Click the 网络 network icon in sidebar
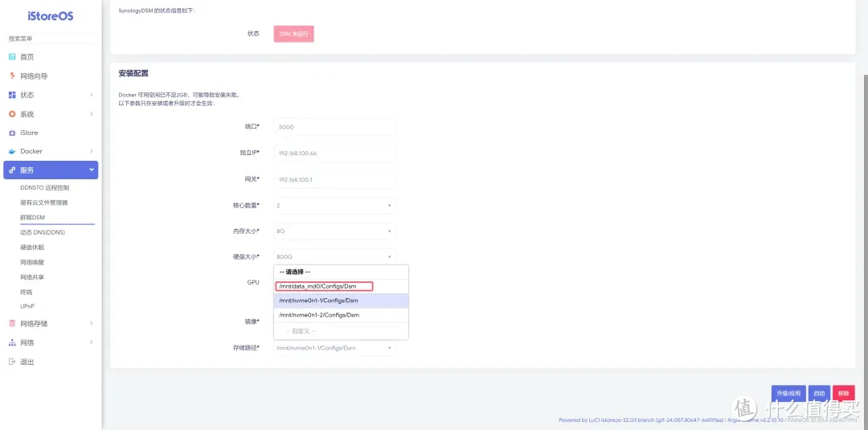 [12, 342]
